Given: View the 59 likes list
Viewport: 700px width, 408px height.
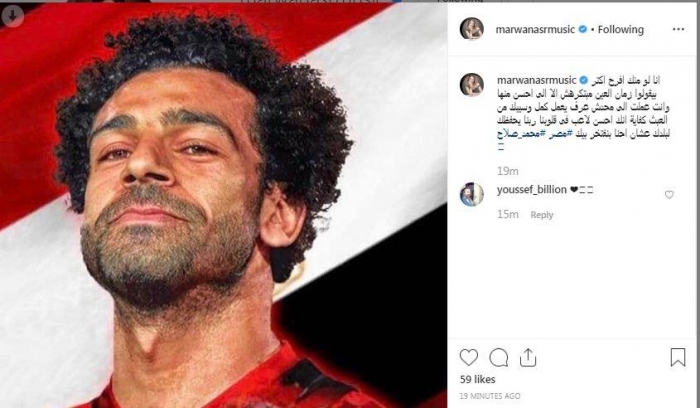Looking at the screenshot, I should coord(478,379).
